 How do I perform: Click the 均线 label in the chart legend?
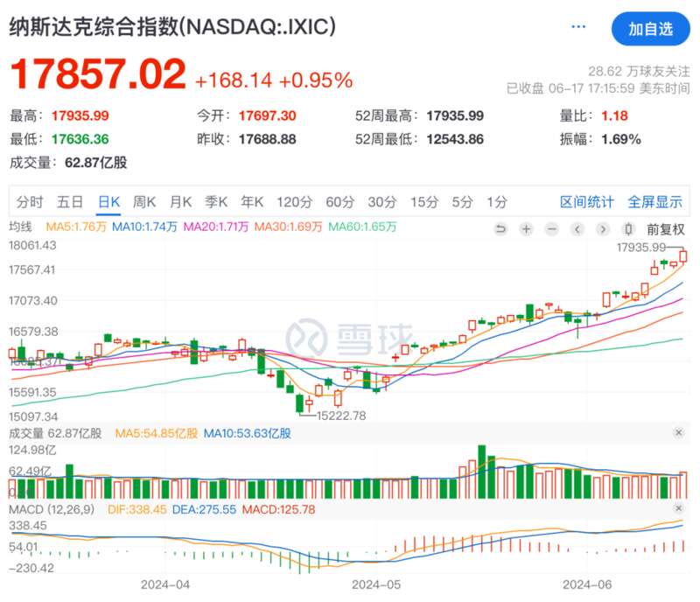pos(20,227)
